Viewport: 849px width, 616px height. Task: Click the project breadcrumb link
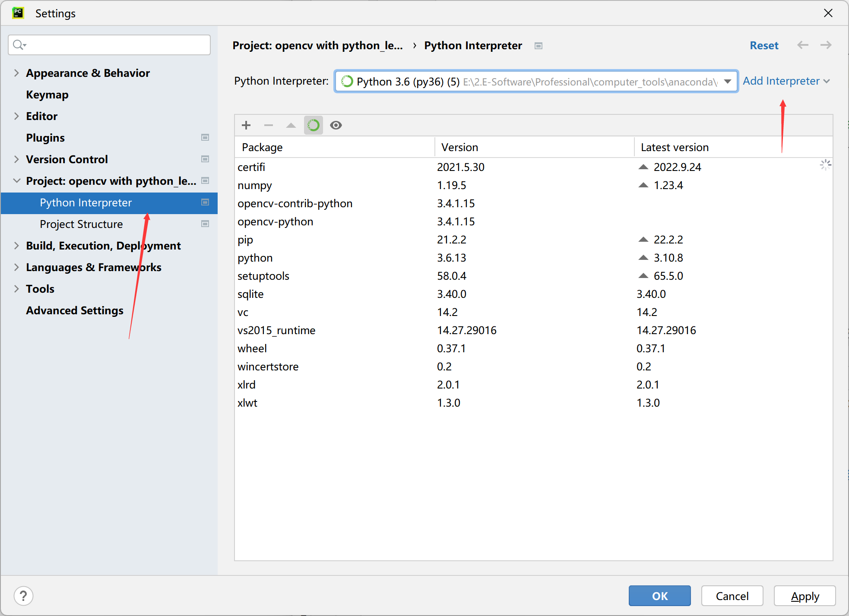click(x=317, y=45)
